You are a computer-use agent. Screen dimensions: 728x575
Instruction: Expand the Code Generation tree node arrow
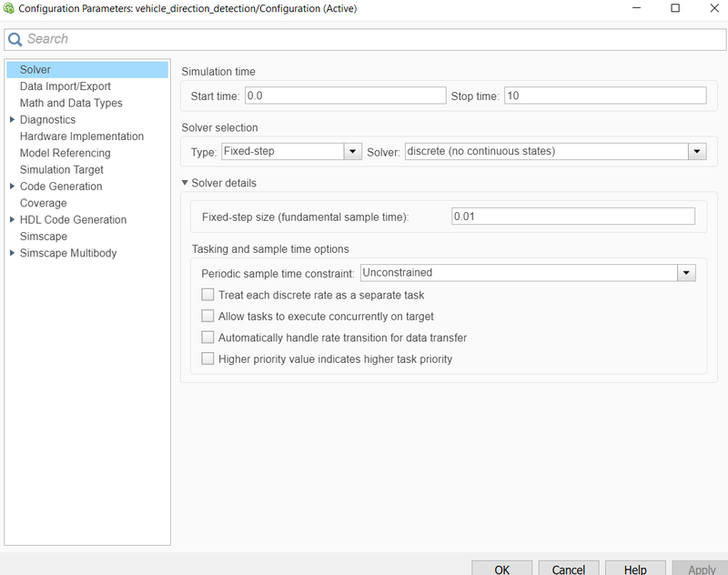tap(12, 187)
